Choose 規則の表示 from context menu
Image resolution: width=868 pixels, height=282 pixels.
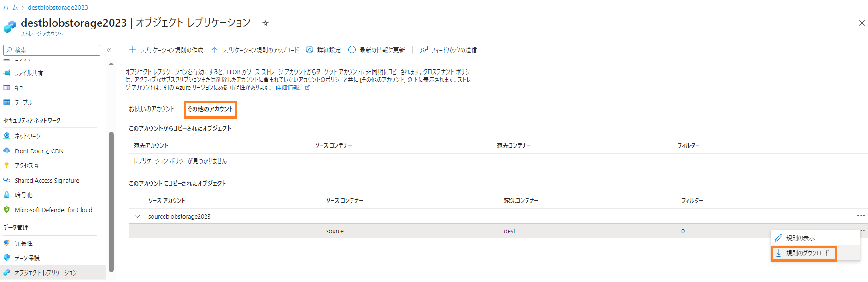815,238
